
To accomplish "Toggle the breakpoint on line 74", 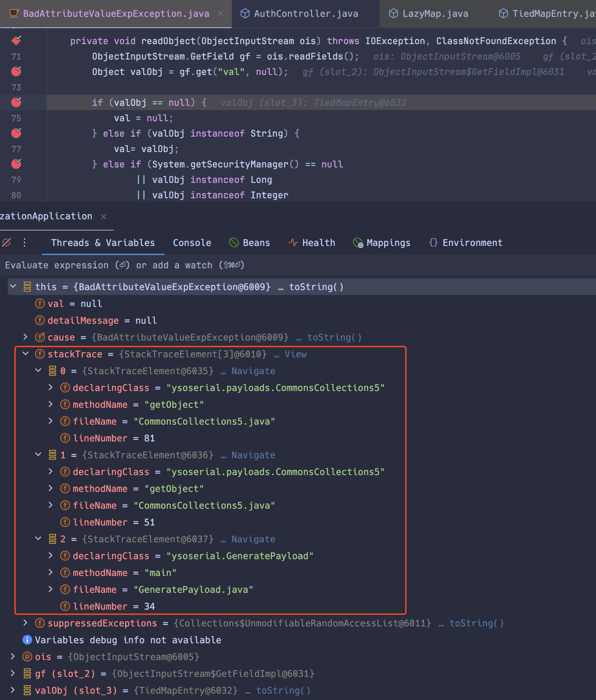I will point(16,102).
